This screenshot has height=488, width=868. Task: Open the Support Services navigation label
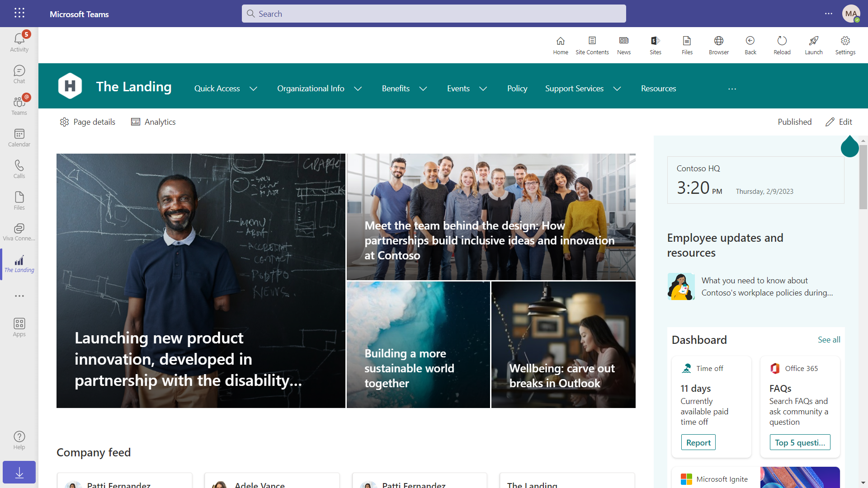pyautogui.click(x=574, y=89)
